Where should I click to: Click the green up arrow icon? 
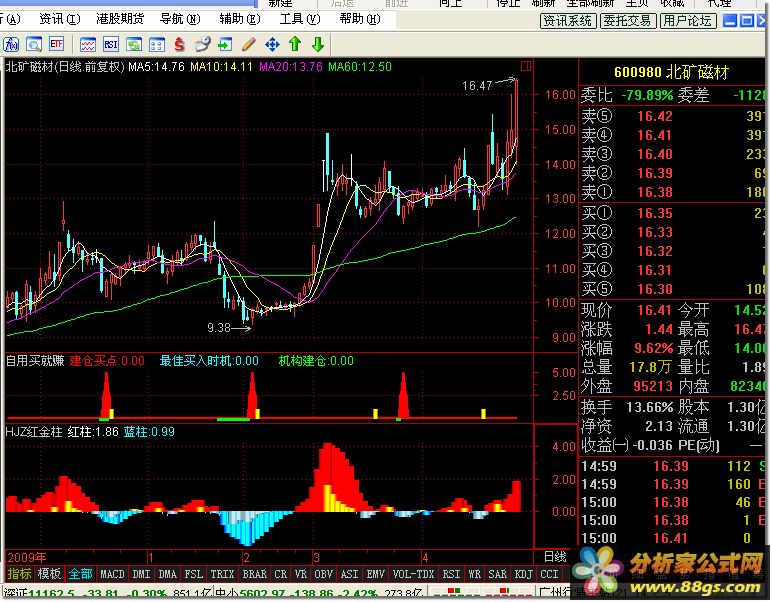[x=295, y=44]
